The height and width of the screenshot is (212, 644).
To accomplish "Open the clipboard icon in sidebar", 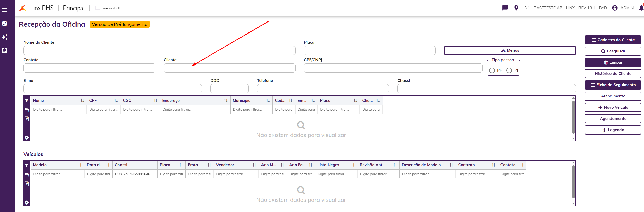I will click(5, 51).
